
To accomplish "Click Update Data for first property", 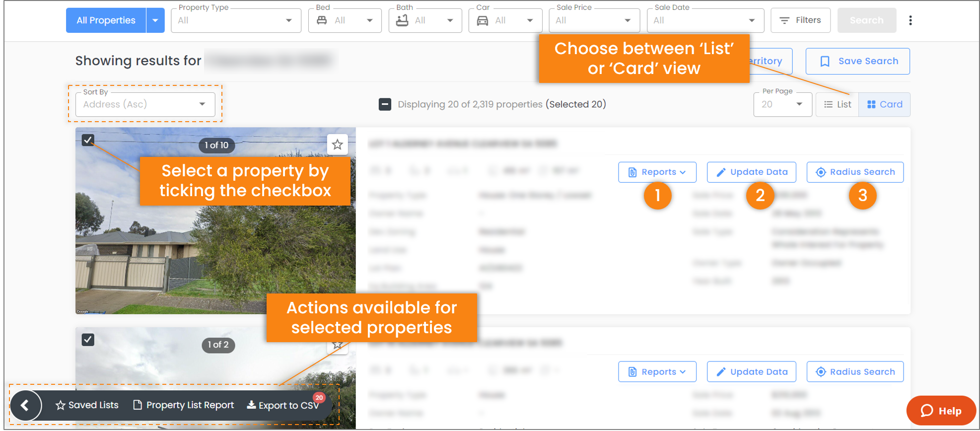I will (x=752, y=172).
